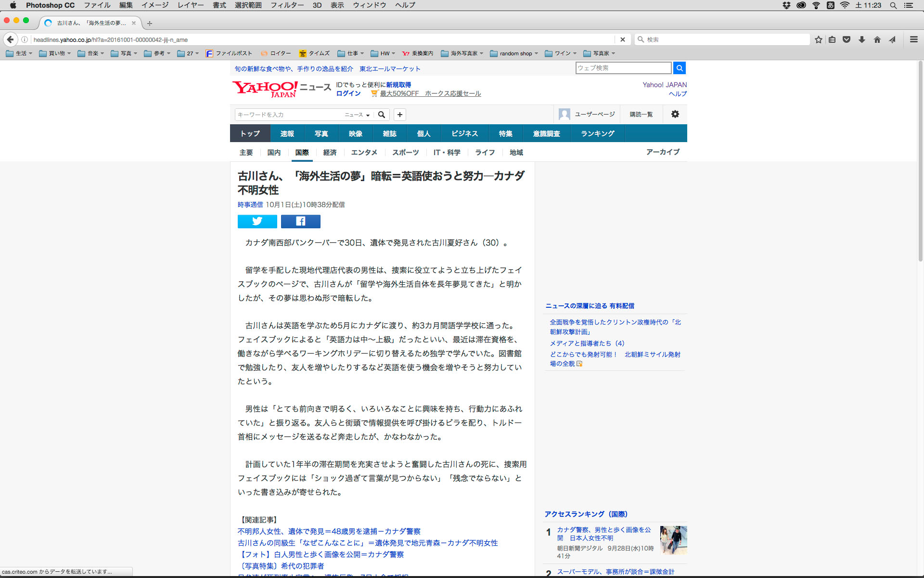Select the ランキング navigation tab
This screenshot has height=578, width=924.
point(597,133)
